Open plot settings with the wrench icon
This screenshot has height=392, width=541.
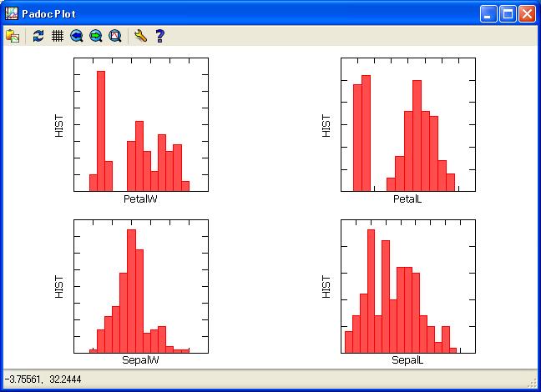point(140,36)
